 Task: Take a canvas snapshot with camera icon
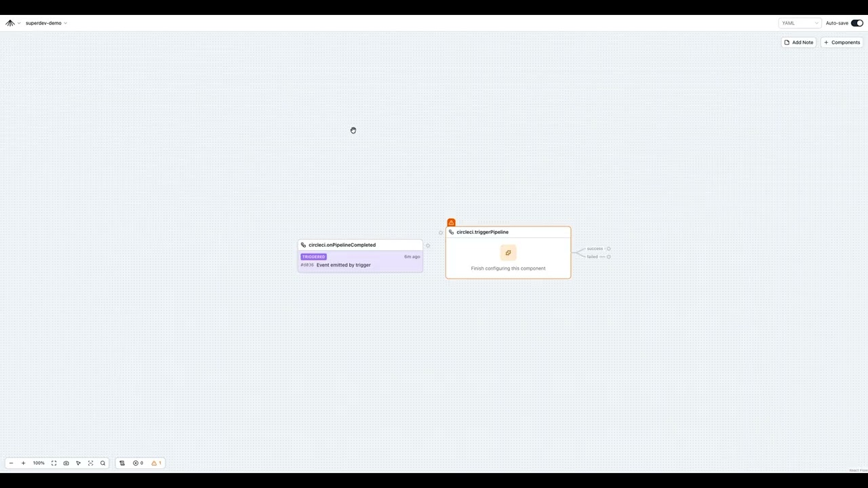(66, 463)
